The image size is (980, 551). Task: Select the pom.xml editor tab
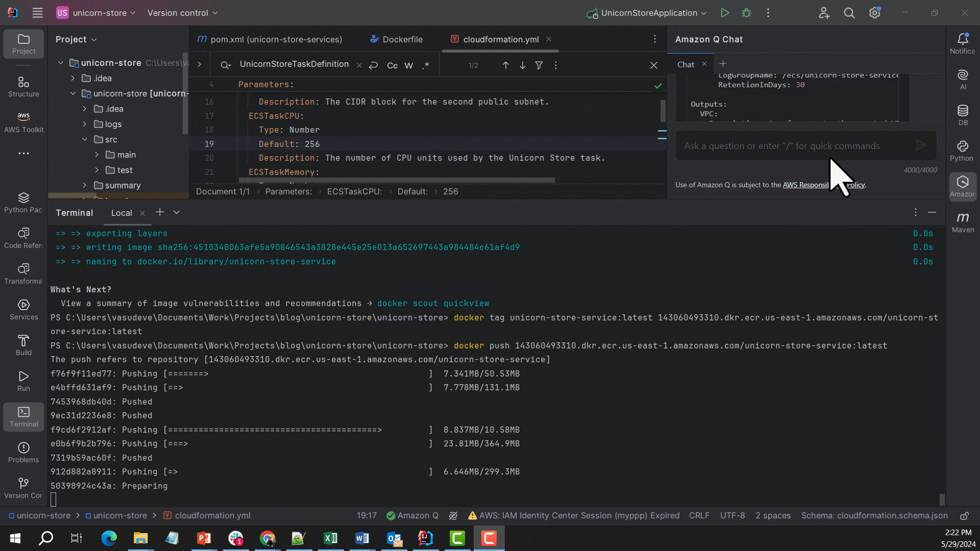click(x=276, y=39)
